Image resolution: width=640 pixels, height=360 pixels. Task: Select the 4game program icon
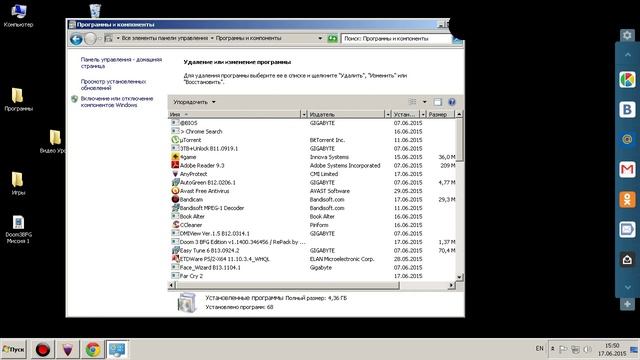coord(175,157)
